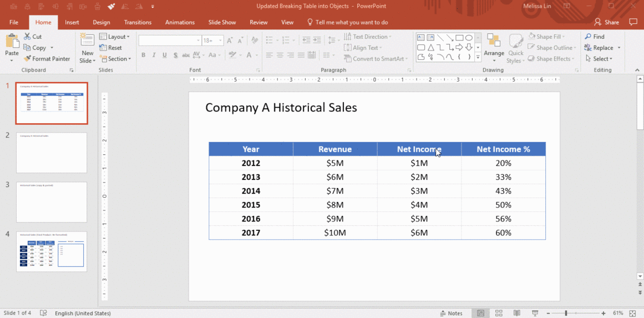Switch to Reading View in status bar
644x318 pixels.
point(516,313)
